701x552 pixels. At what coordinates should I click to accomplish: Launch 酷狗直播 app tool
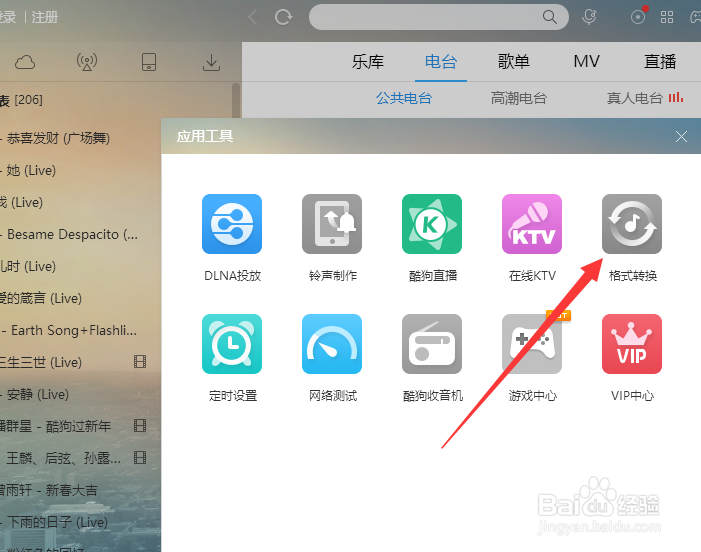tap(432, 224)
